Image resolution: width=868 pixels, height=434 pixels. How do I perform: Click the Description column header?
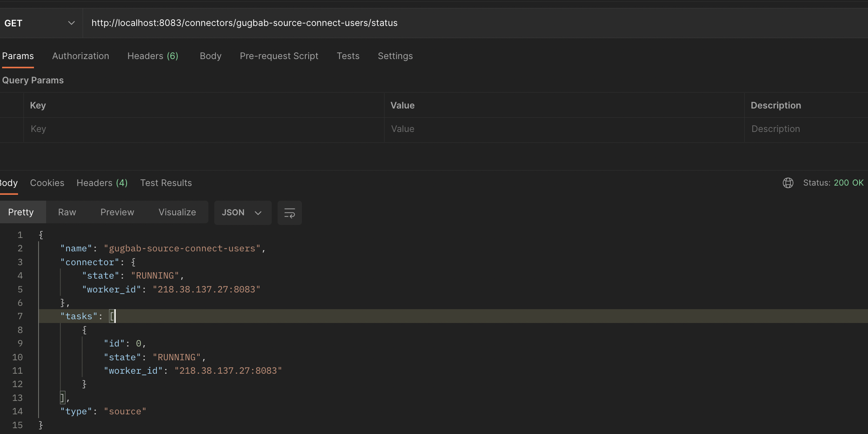(x=776, y=106)
